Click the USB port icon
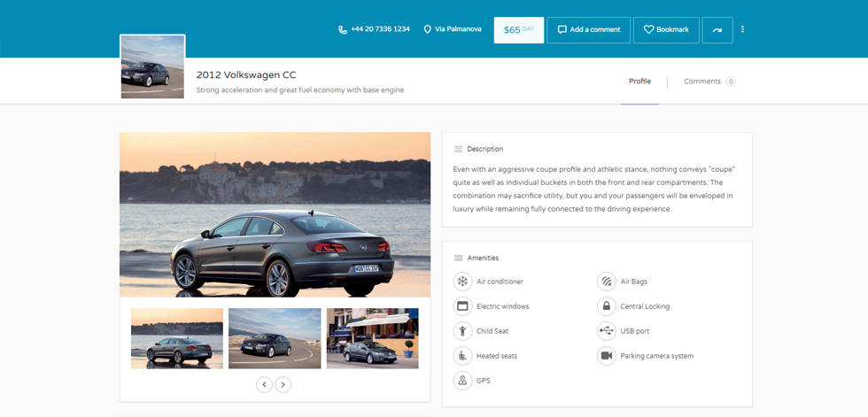The width and height of the screenshot is (868, 417). tap(607, 331)
